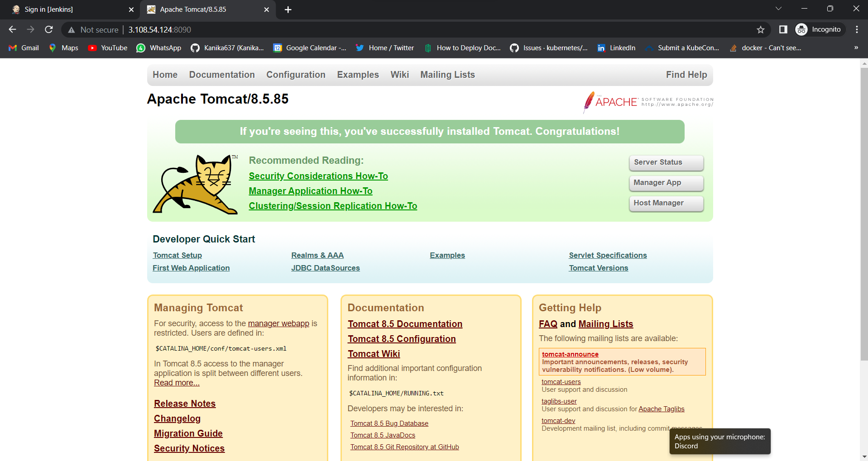Open the LinkedIn bookmark
Image resolution: width=868 pixels, height=461 pixels.
tap(616, 48)
